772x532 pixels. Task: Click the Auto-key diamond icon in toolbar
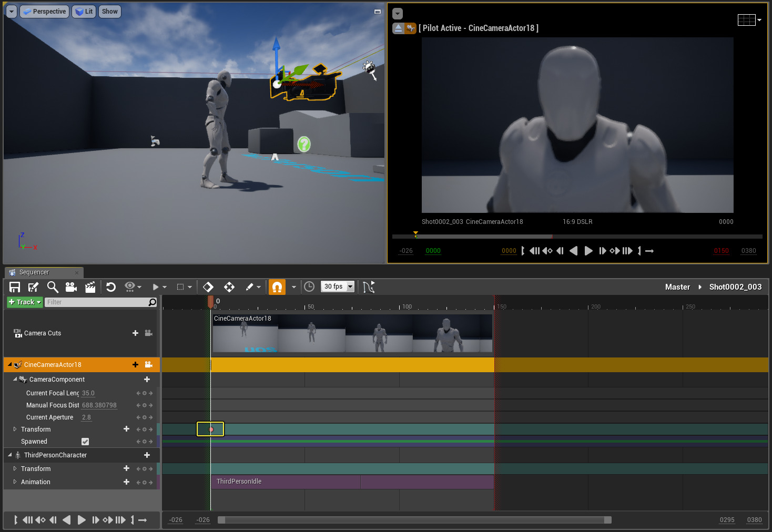[x=208, y=287]
